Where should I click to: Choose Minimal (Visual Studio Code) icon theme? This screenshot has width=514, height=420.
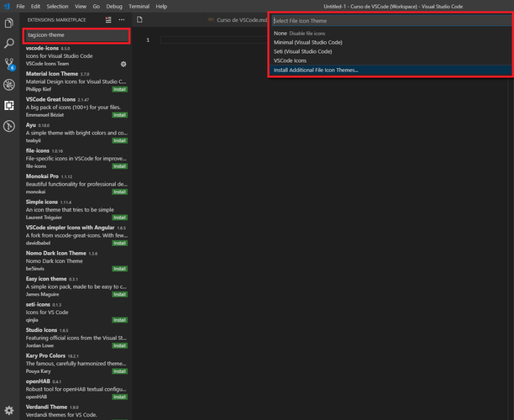point(391,42)
